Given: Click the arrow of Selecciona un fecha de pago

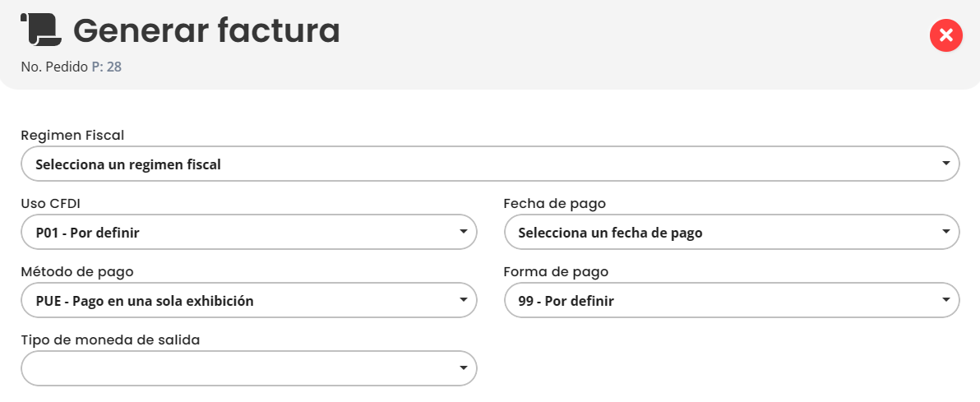Looking at the screenshot, I should pyautogui.click(x=945, y=232).
